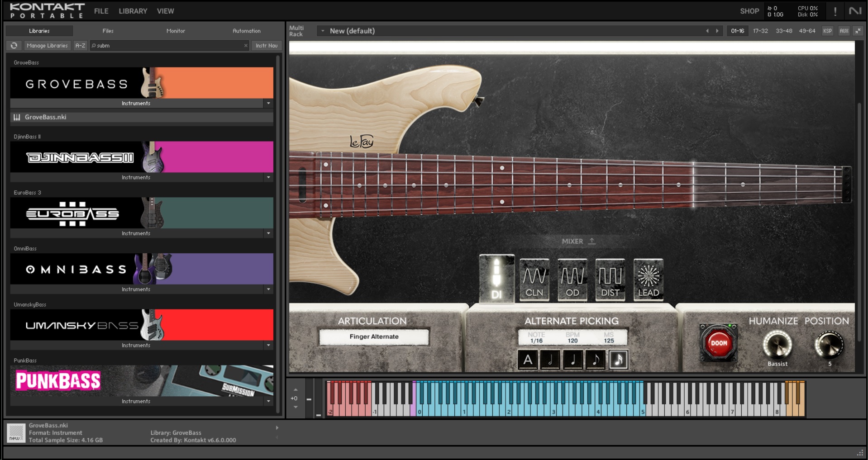Open the GroveBass.nki instrument file
This screenshot has height=460, width=868.
(45, 117)
